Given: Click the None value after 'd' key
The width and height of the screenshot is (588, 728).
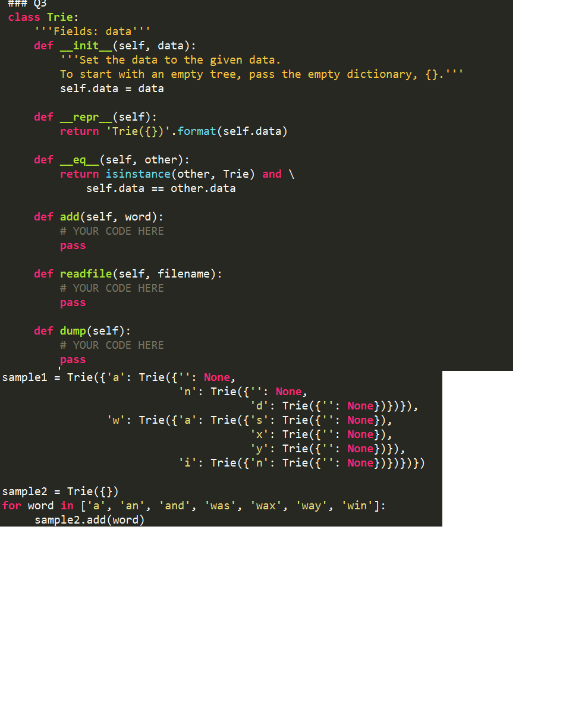Looking at the screenshot, I should (360, 405).
